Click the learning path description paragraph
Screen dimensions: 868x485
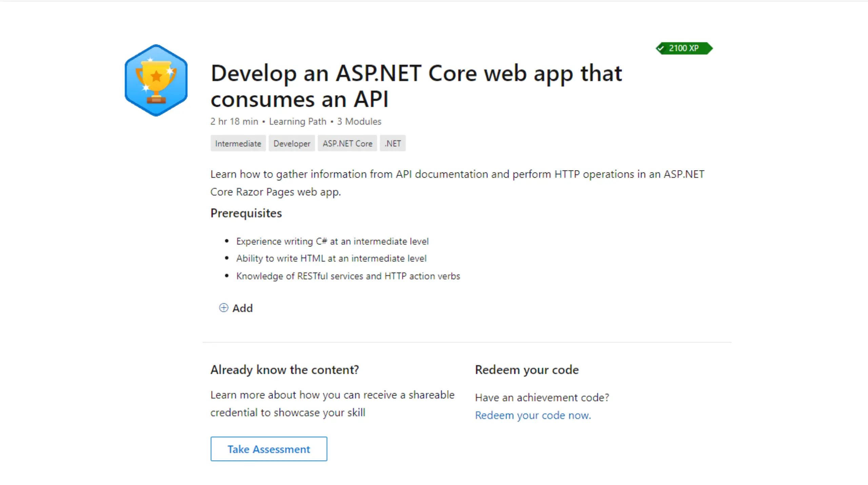coord(457,183)
